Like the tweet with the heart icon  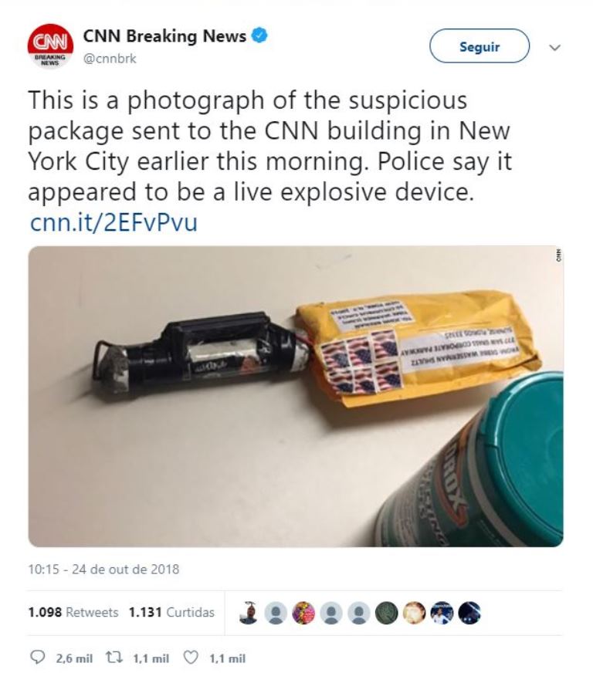click(191, 658)
